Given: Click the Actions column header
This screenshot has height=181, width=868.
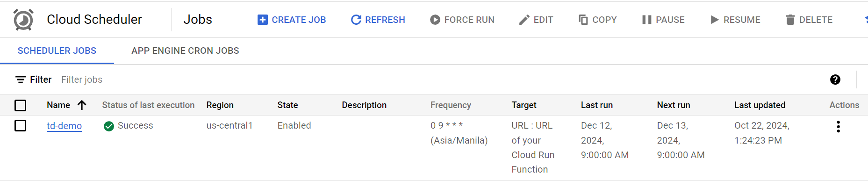Looking at the screenshot, I should pyautogui.click(x=844, y=105).
